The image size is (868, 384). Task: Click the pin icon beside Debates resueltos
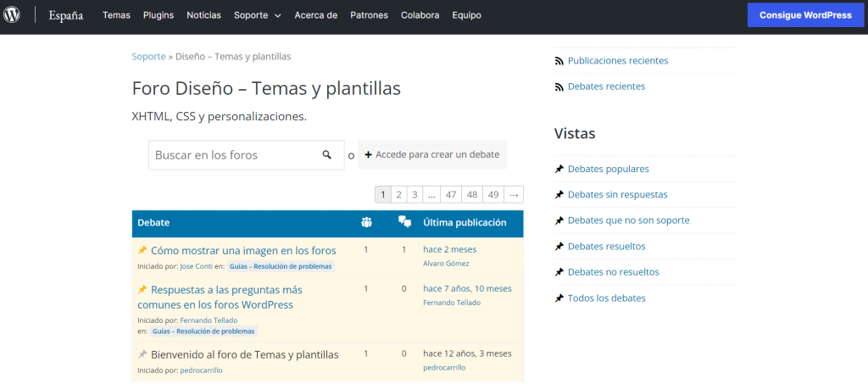pyautogui.click(x=559, y=247)
